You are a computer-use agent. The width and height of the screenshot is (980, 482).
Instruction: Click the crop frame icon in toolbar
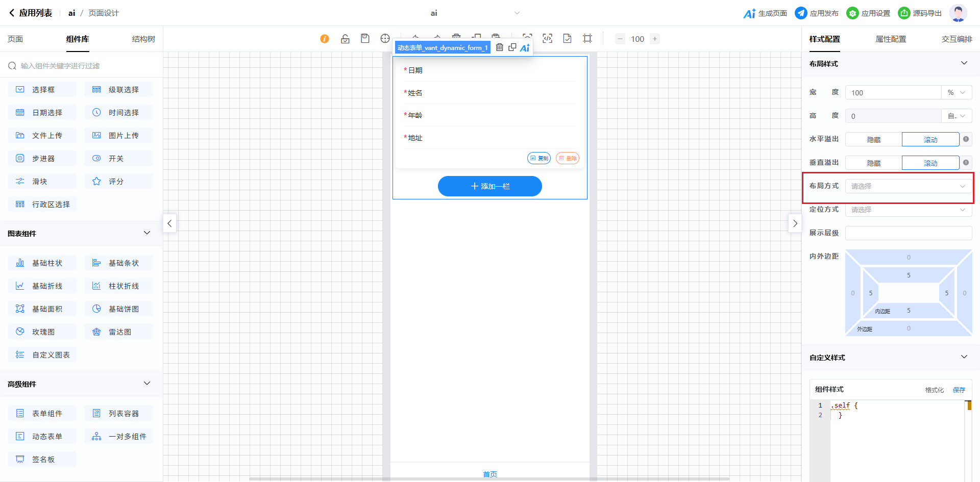[587, 39]
